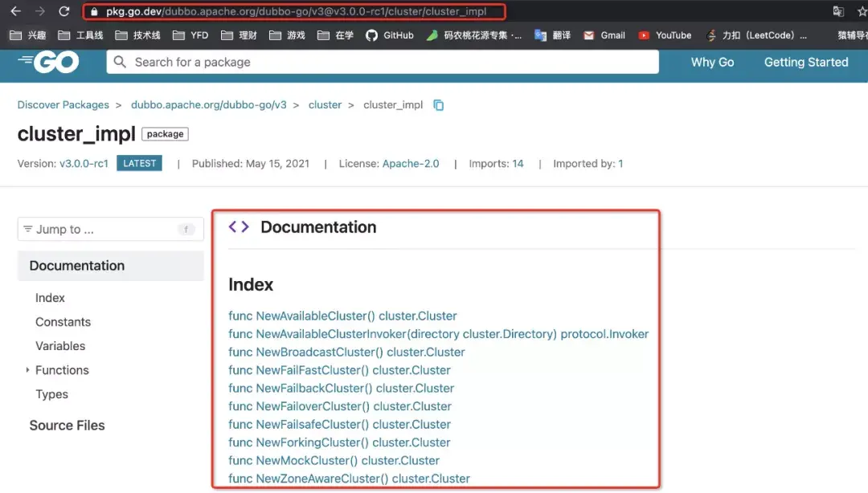Click the browser forward arrow

coord(40,11)
